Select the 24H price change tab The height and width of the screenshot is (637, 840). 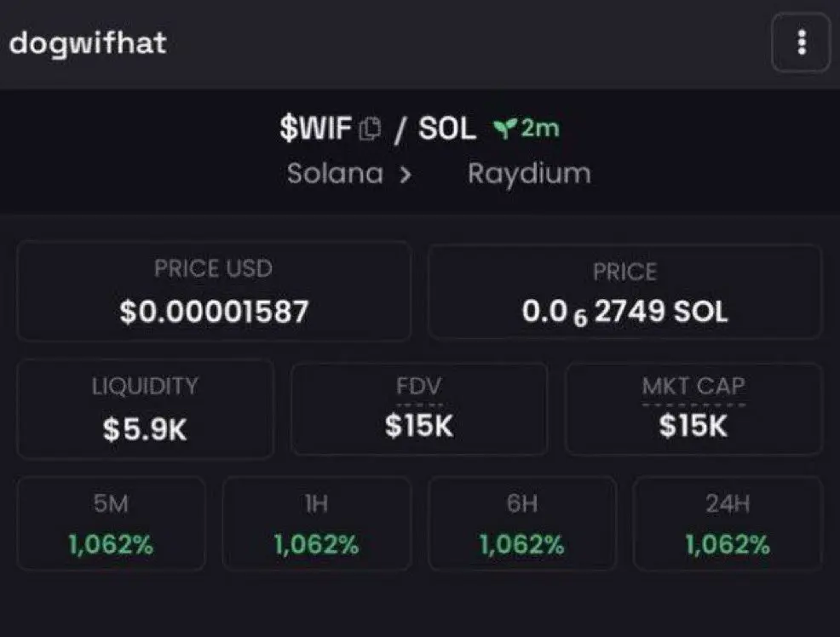click(728, 524)
